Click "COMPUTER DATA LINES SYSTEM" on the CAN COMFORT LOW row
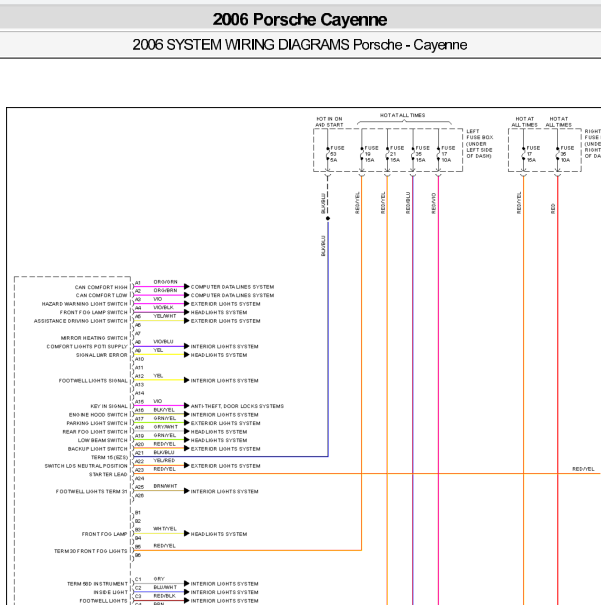 232,296
